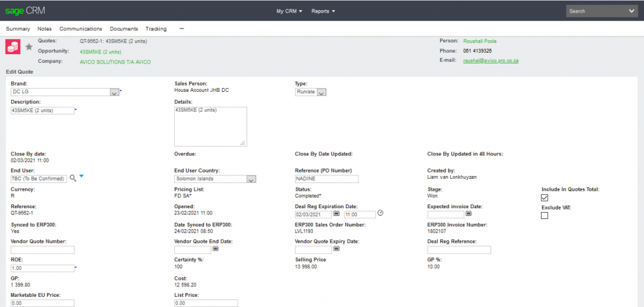Open the Brand dropdown showing DC LG
Viewport: 644px width, 307px height.
(x=114, y=92)
